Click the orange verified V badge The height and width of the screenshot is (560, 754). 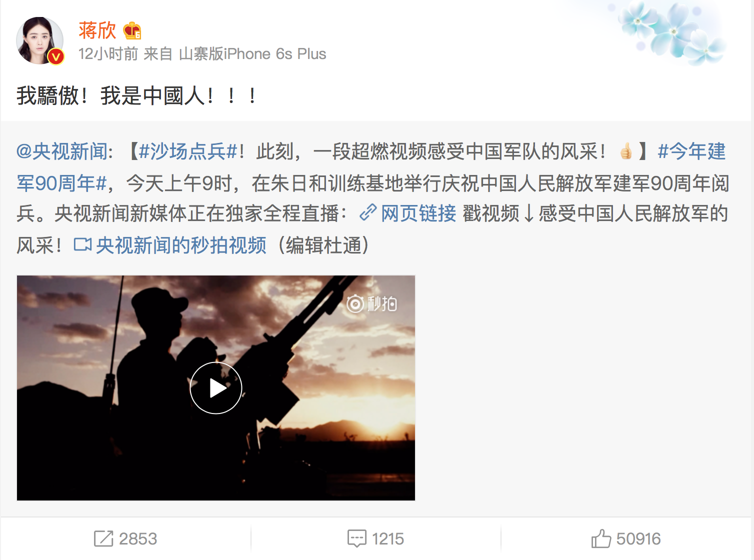tap(56, 57)
